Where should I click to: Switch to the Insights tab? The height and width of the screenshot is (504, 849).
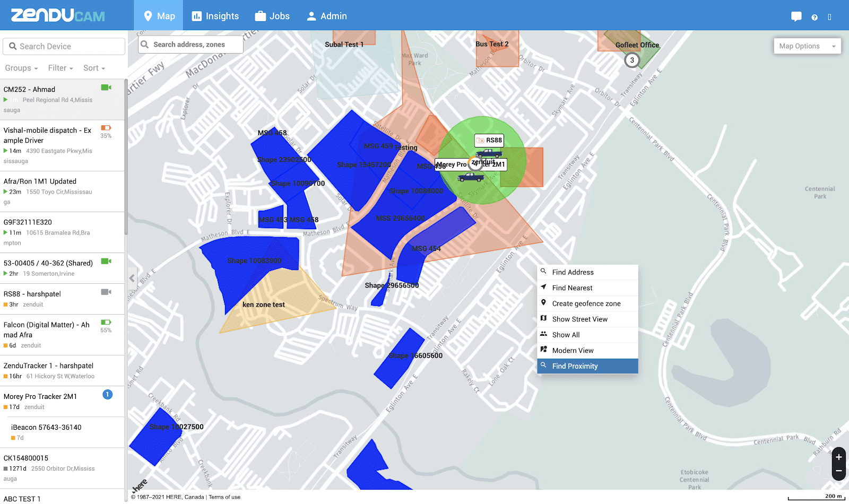(x=215, y=16)
